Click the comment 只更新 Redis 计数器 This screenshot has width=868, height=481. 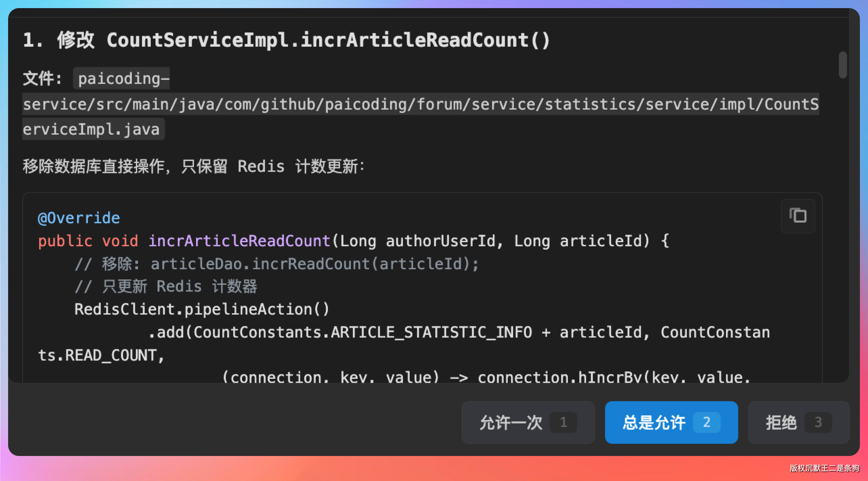166,287
